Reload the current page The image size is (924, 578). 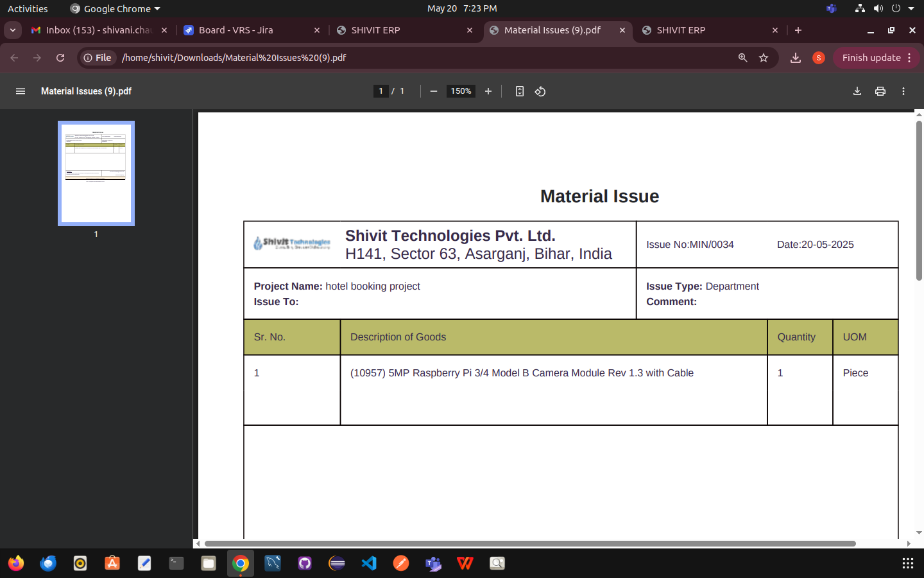(60, 58)
